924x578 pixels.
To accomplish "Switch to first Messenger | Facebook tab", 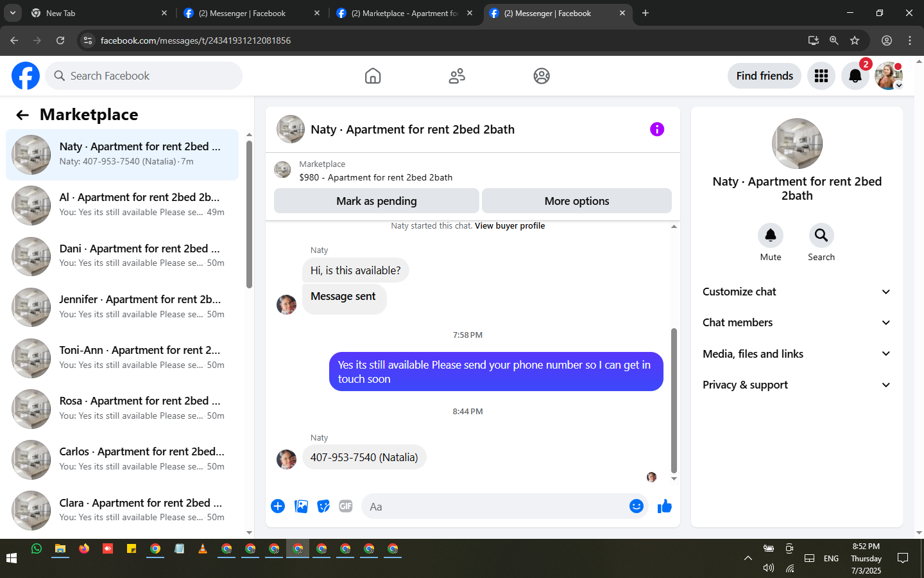I will 251,13.
